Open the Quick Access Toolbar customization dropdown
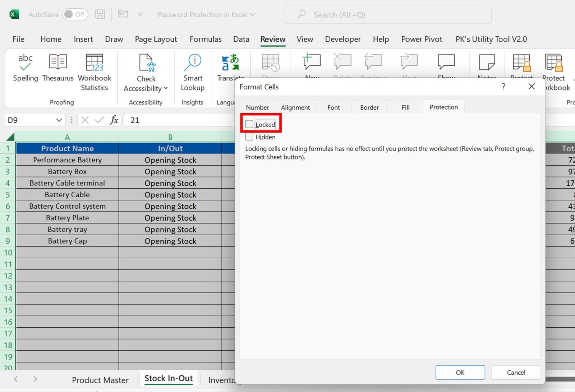This screenshot has height=392, width=575. pos(140,14)
